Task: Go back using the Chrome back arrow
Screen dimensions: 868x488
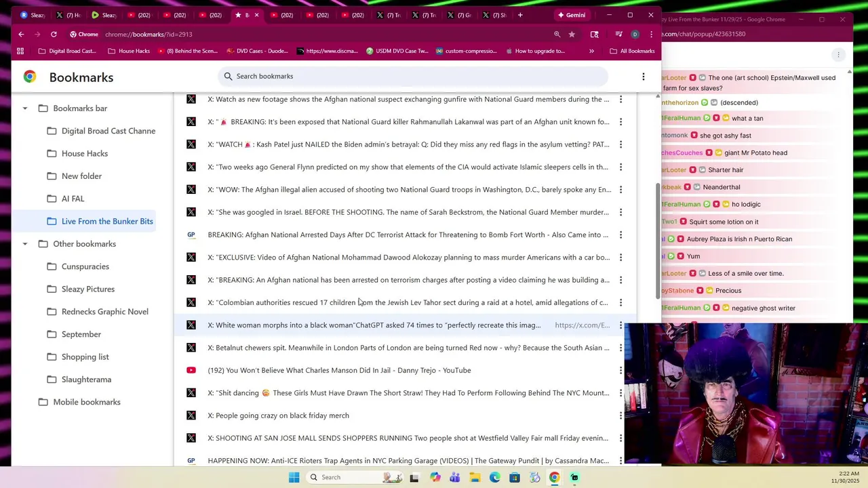Action: 21,34
